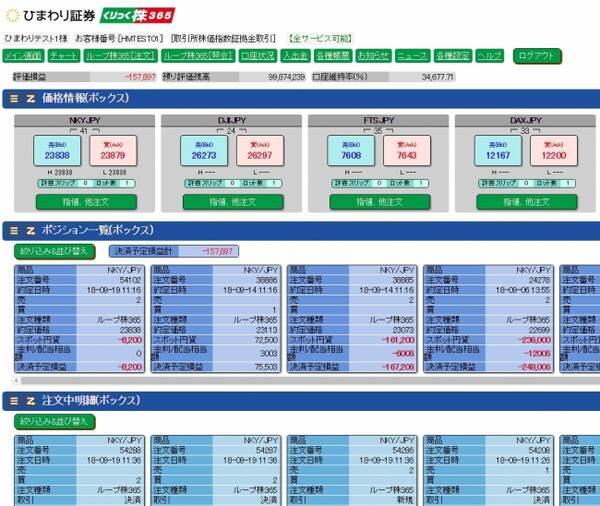The image size is (600, 506).
Task: Buy DAX/JPY at Ask 12200
Action: click(x=554, y=151)
